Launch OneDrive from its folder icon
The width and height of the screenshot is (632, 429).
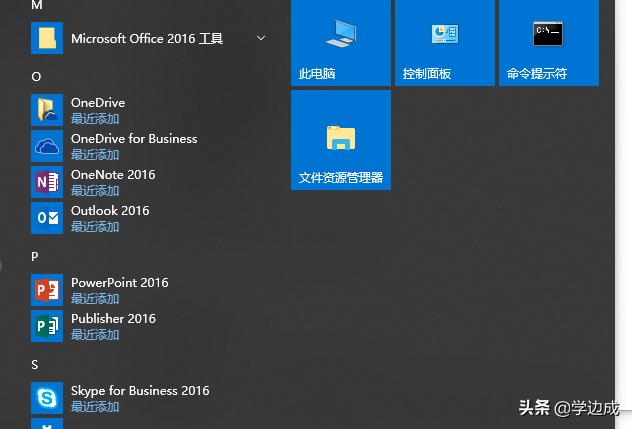(47, 110)
